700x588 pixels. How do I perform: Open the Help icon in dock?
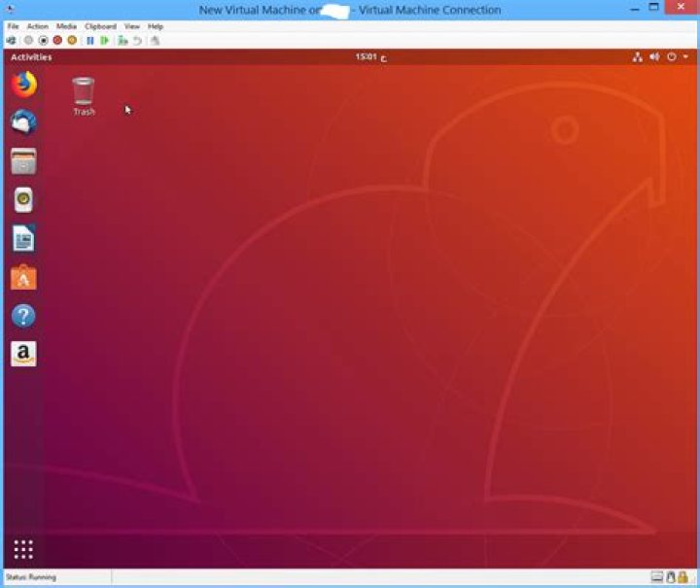click(x=23, y=316)
